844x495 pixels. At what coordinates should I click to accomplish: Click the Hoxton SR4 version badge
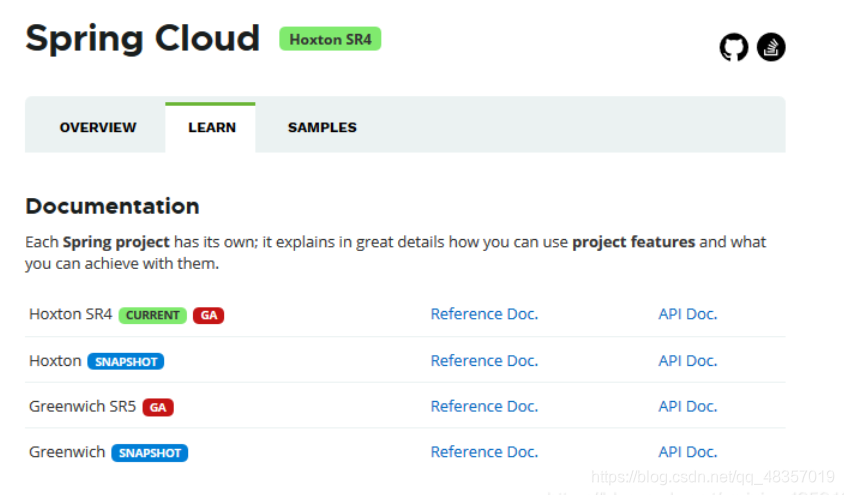[x=330, y=39]
